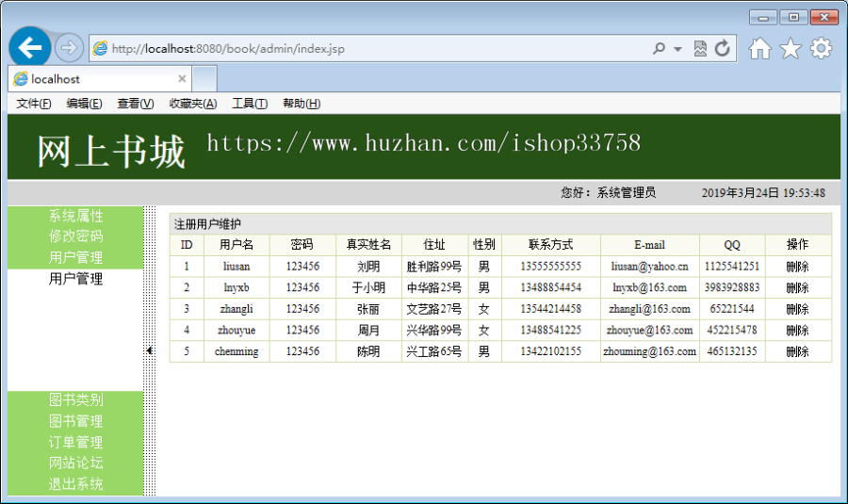Open the address bar dropdown arrow

point(677,49)
